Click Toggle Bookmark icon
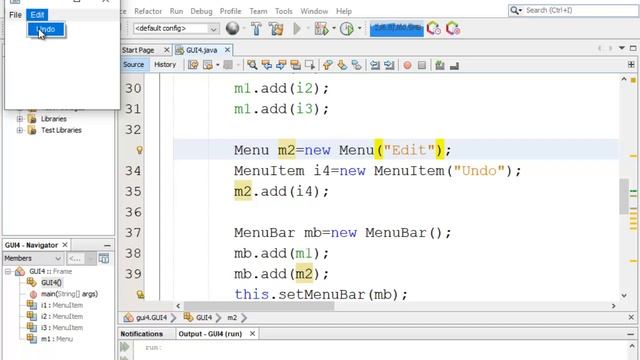Image resolution: width=640 pixels, height=360 pixels. (x=356, y=65)
